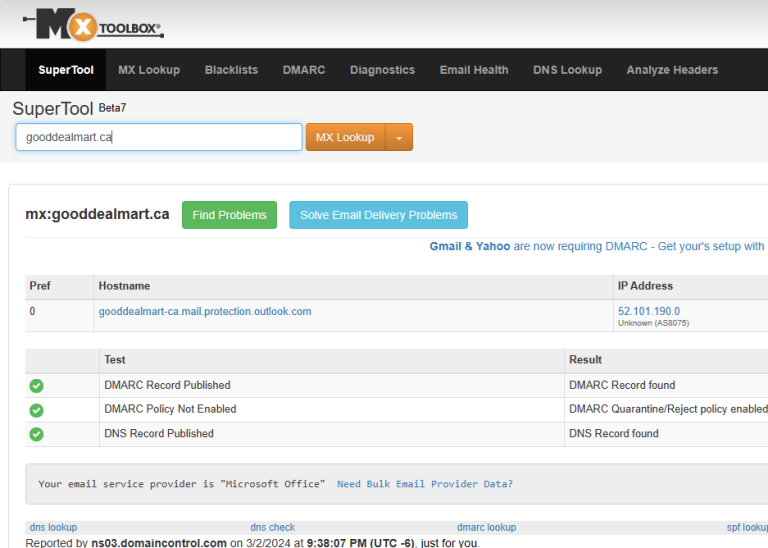768x548 pixels.
Task: Click the MxToolbox logo
Action: click(x=93, y=24)
